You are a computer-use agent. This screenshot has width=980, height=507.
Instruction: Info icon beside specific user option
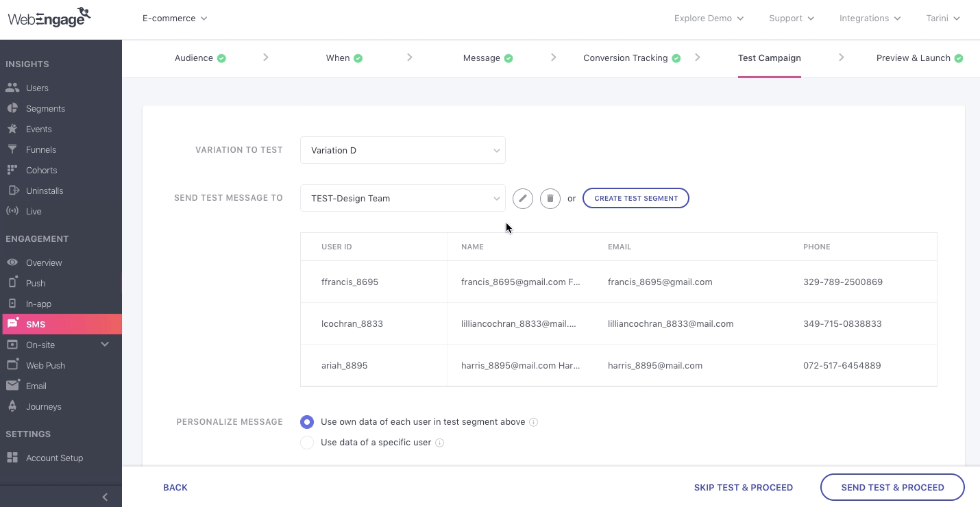440,443
